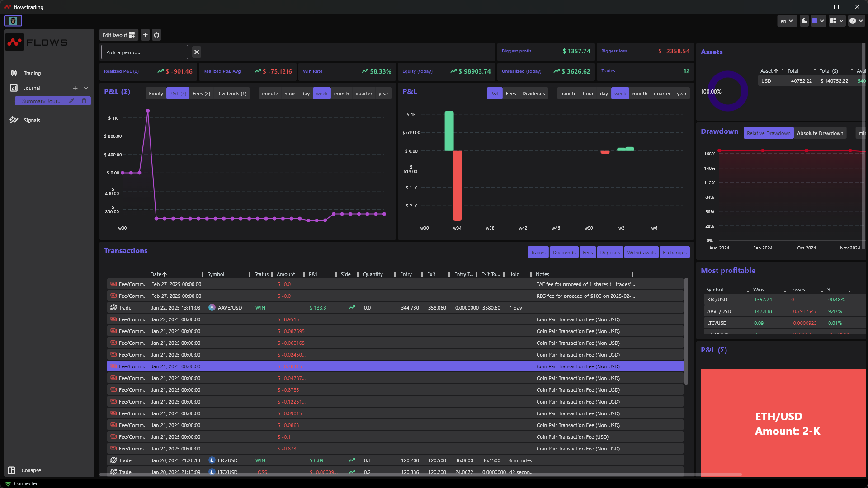Open the language dropdown showing en
The height and width of the screenshot is (488, 868).
coord(787,21)
